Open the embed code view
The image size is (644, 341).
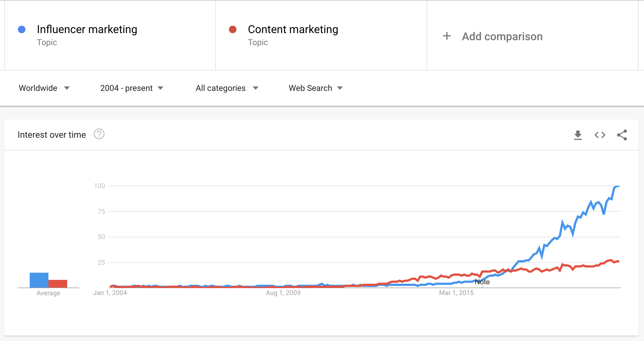[x=599, y=135]
